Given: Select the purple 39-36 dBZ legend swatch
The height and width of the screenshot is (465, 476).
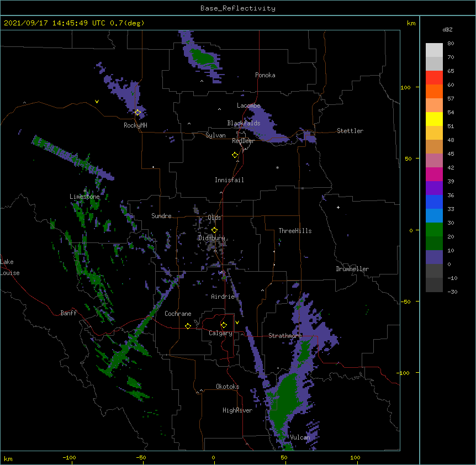Looking at the screenshot, I should pos(434,188).
